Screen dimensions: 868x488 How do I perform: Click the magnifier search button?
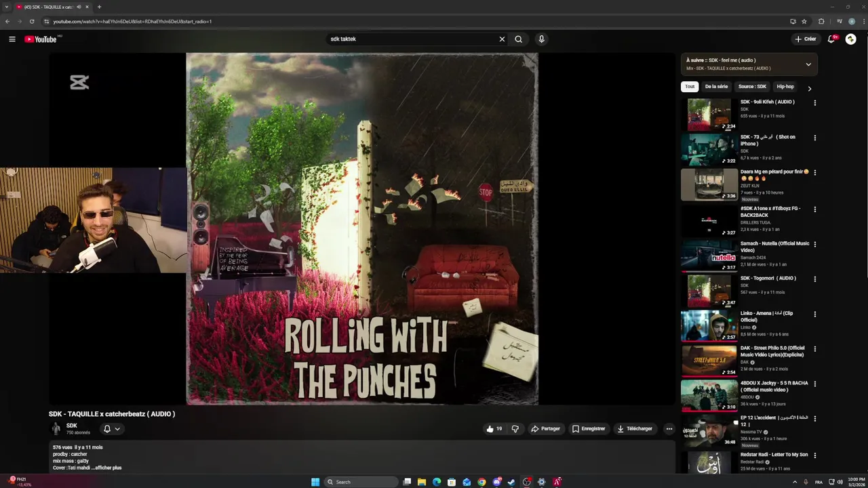pos(519,39)
